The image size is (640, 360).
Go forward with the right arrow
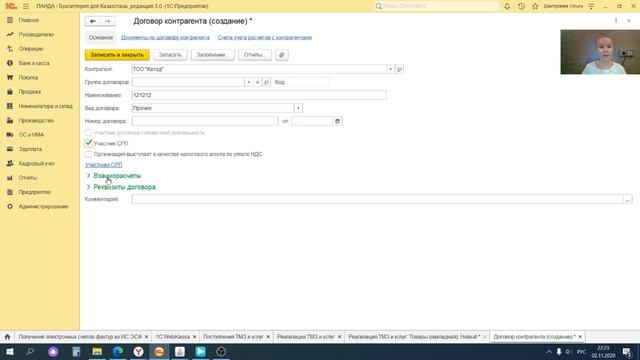107,21
